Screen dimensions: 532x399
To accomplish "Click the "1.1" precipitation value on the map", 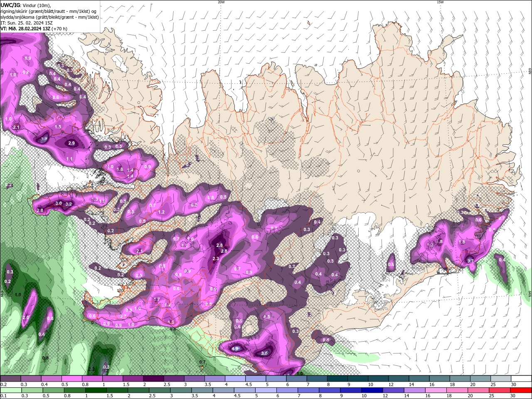I will (x=69, y=159).
